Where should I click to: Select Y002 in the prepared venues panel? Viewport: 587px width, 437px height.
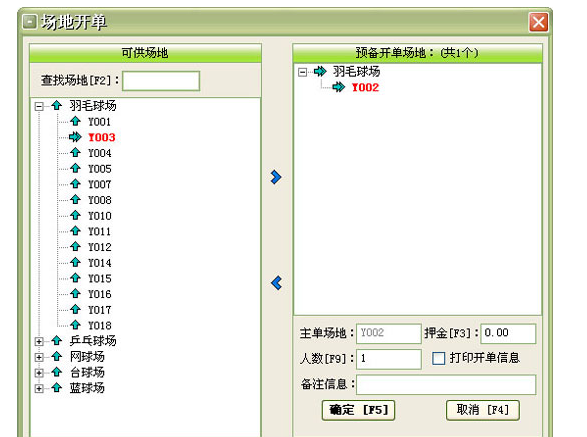click(365, 88)
